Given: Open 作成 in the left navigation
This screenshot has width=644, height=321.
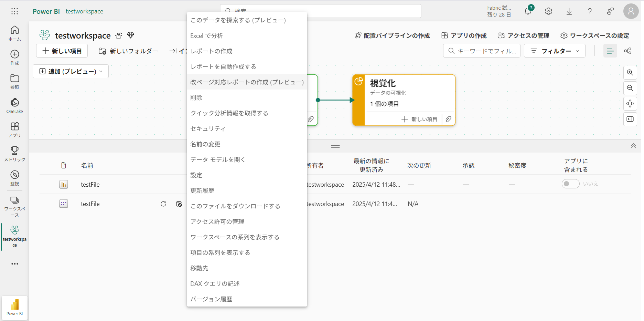Looking at the screenshot, I should tap(14, 58).
